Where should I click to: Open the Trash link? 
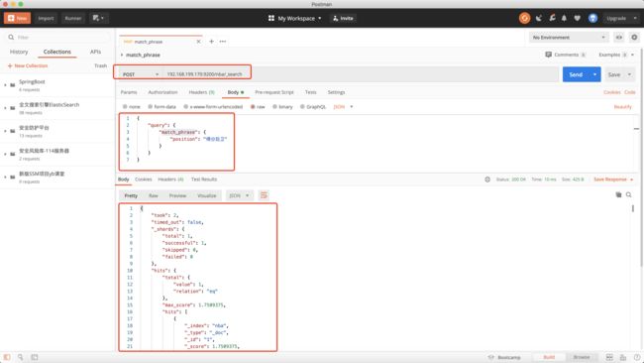(100, 65)
